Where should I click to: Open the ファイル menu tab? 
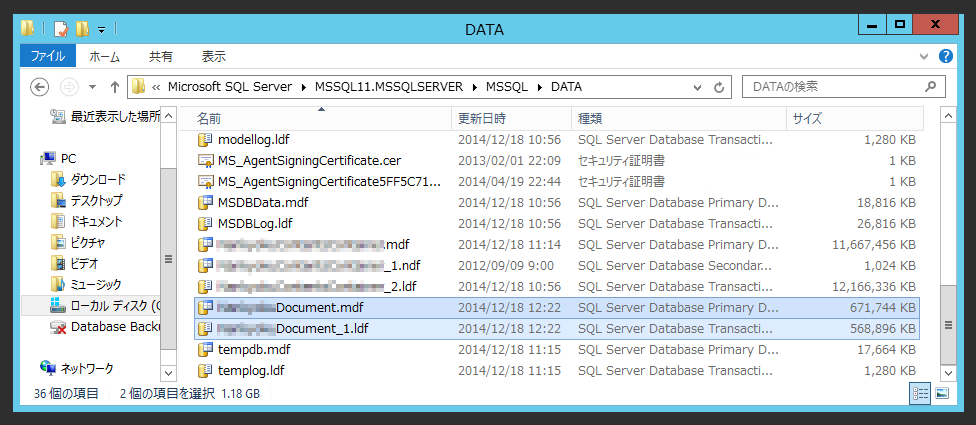[48, 57]
